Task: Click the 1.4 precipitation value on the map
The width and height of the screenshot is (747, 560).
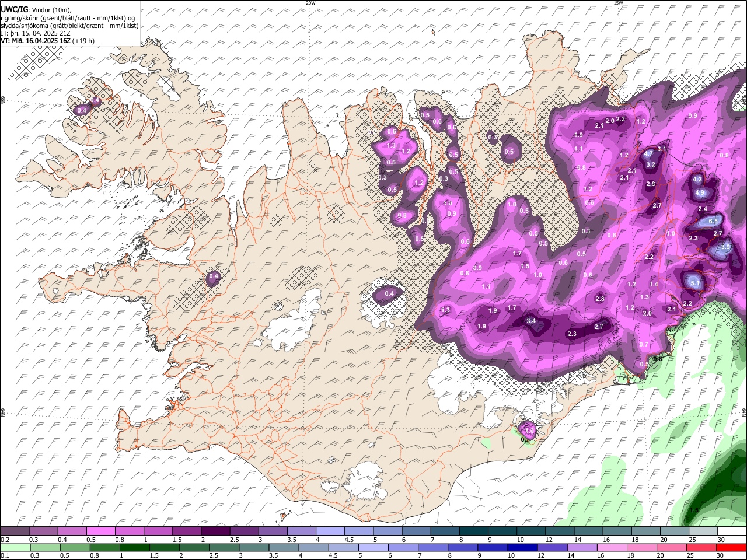Action: click(x=654, y=285)
